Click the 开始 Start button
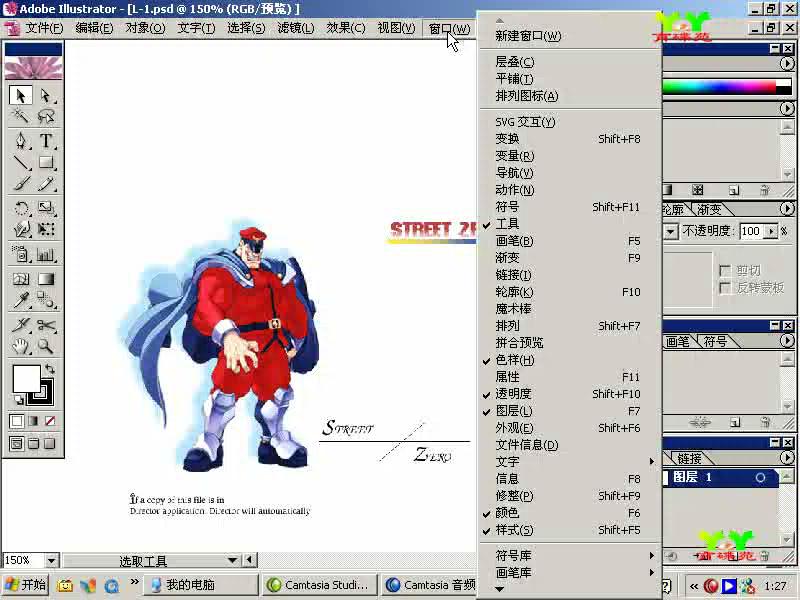This screenshot has width=800, height=600. (x=25, y=585)
